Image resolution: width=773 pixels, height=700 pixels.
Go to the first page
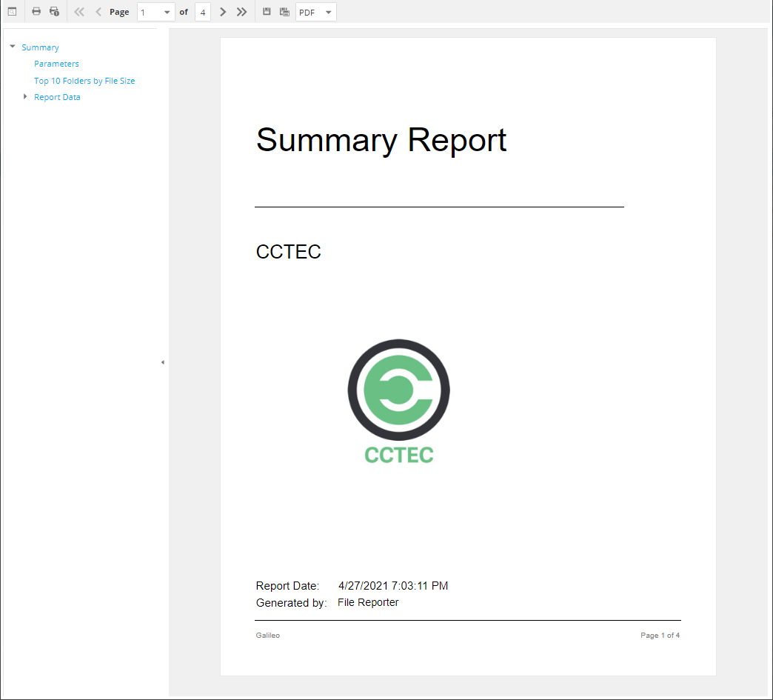[79, 12]
